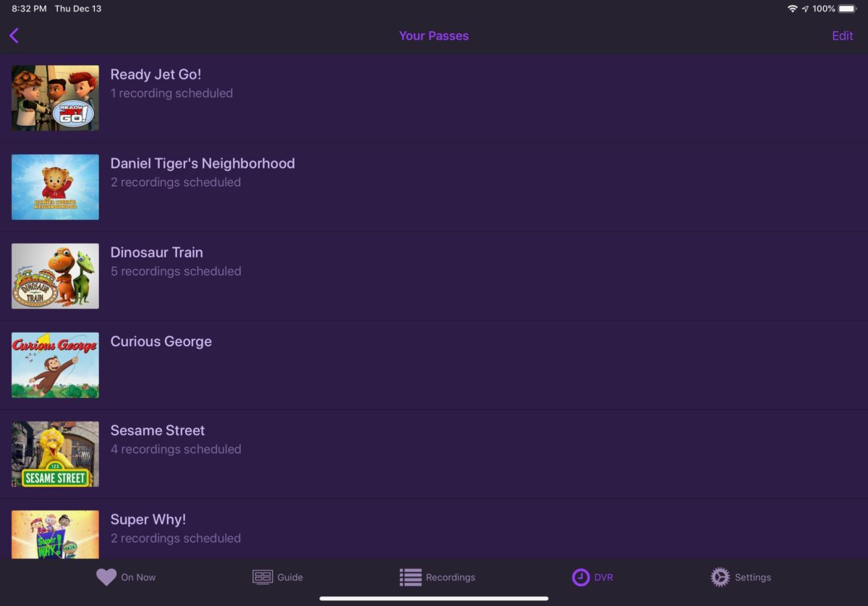
Task: Select the Ready Jet Go! title
Action: tap(156, 74)
